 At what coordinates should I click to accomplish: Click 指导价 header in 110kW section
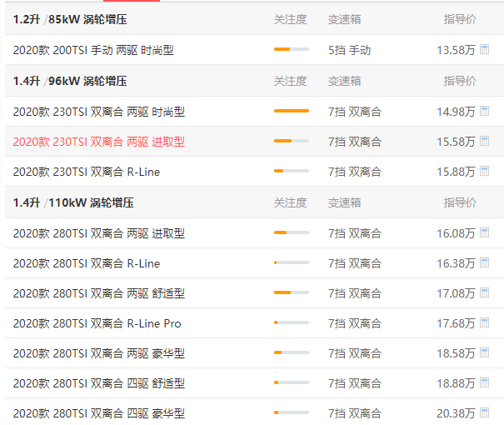tap(460, 202)
